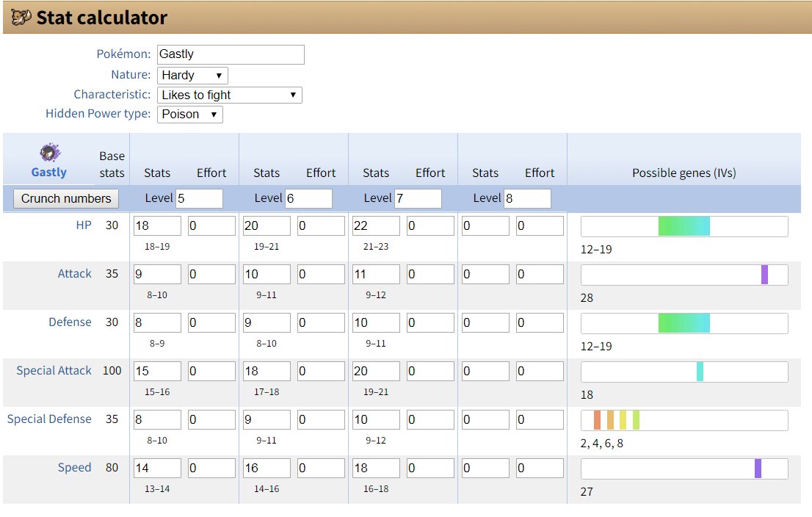Click the Speed IV result 27
This screenshot has width=812, height=517.
tap(587, 491)
